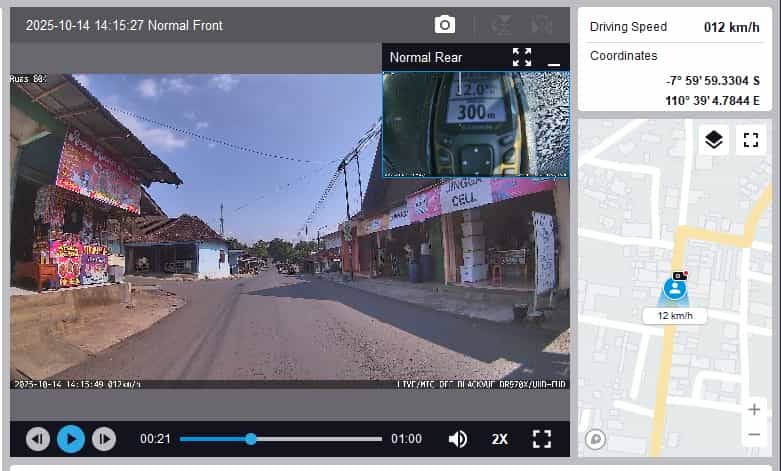Image resolution: width=781 pixels, height=471 pixels.
Task: Zoom in on the map
Action: tap(753, 409)
